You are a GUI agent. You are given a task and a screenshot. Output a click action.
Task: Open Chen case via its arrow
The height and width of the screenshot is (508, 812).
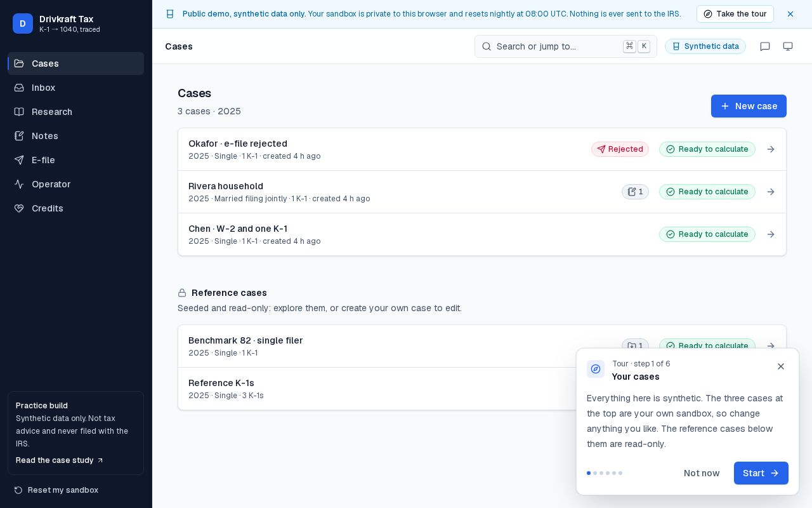pyautogui.click(x=771, y=234)
